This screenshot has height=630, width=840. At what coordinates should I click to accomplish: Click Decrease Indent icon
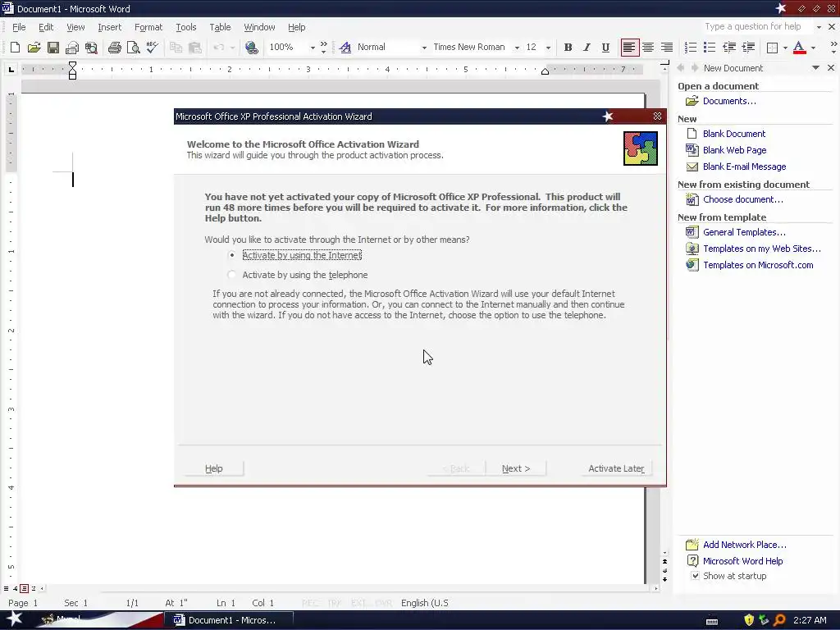[729, 47]
